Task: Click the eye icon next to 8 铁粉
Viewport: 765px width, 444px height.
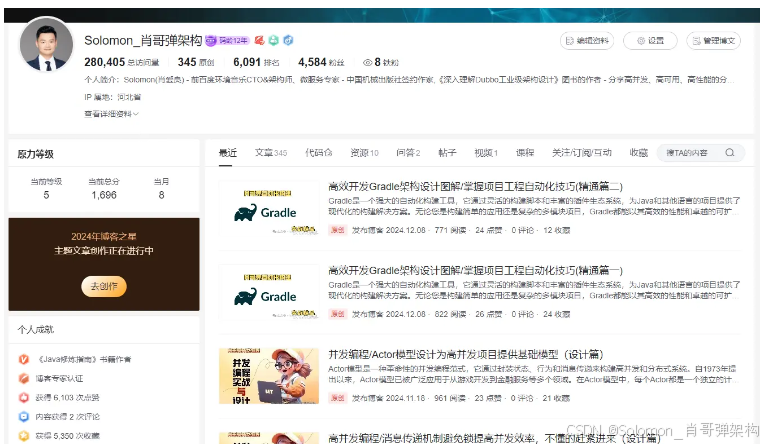Action: pos(367,62)
